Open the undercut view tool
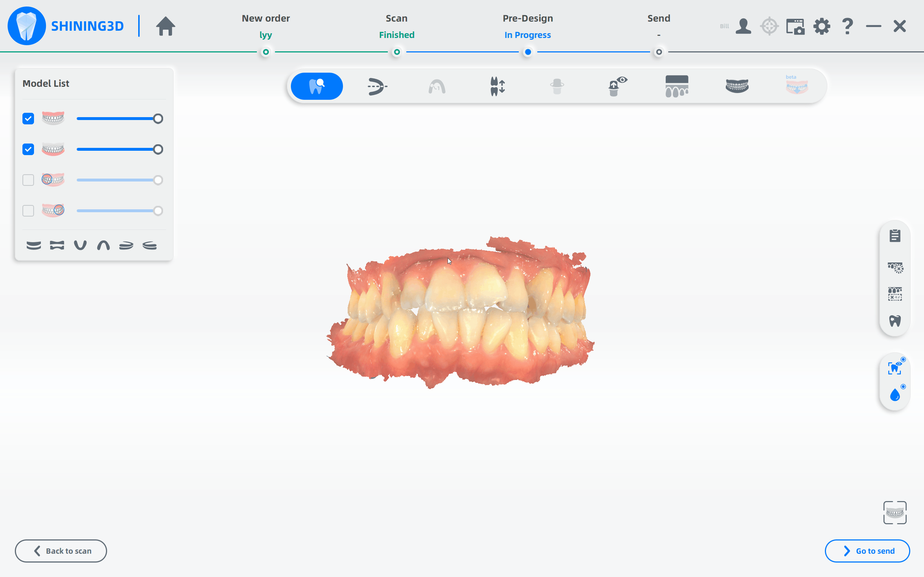 pyautogui.click(x=617, y=86)
